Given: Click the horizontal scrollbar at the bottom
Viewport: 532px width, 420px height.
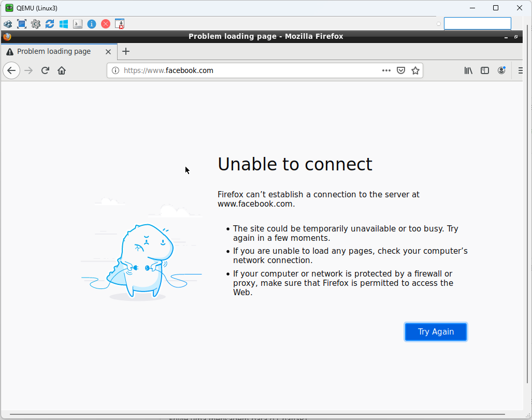Looking at the screenshot, I should click(x=257, y=414).
